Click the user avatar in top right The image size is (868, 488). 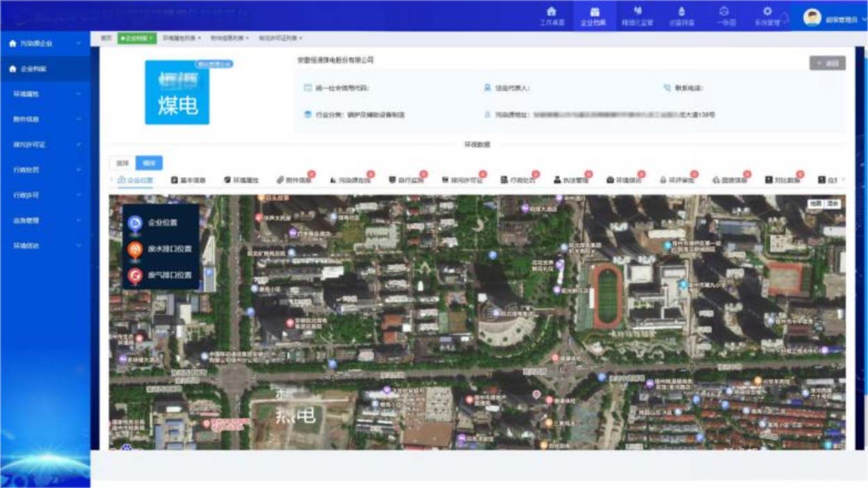pos(812,17)
